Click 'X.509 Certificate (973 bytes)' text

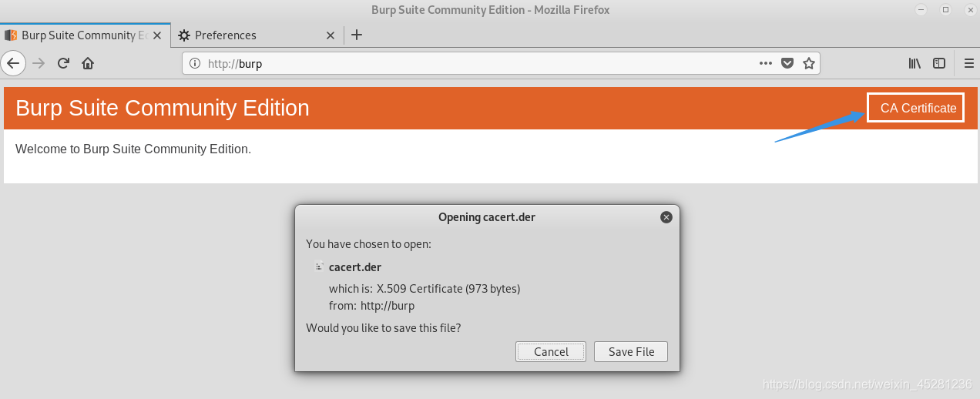[x=448, y=289]
